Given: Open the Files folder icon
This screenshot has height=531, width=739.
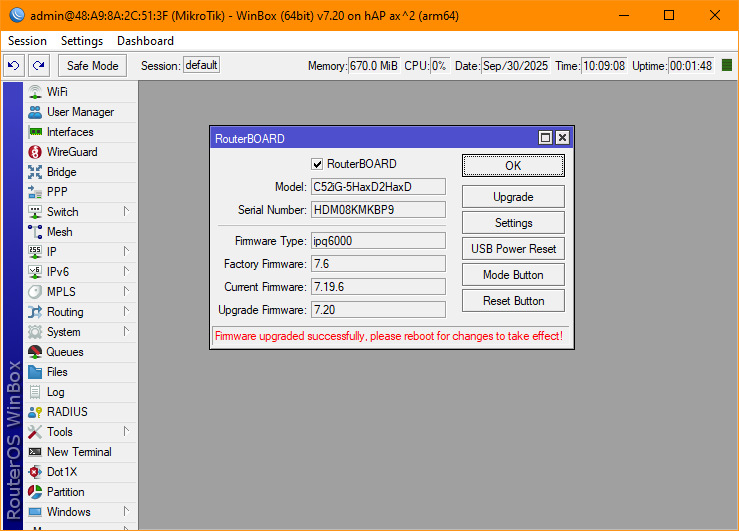Looking at the screenshot, I should pyautogui.click(x=35, y=372).
